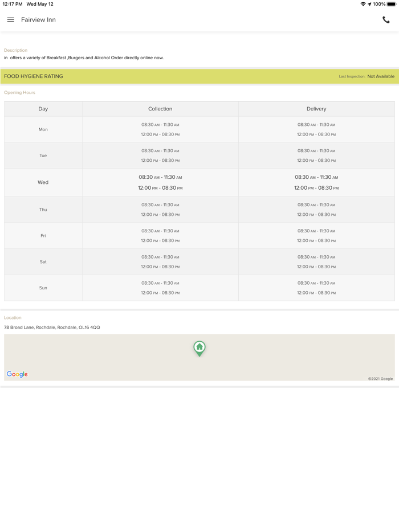This screenshot has height=532, width=399.
Task: Tap the restaurant description text
Action: pyautogui.click(x=84, y=58)
